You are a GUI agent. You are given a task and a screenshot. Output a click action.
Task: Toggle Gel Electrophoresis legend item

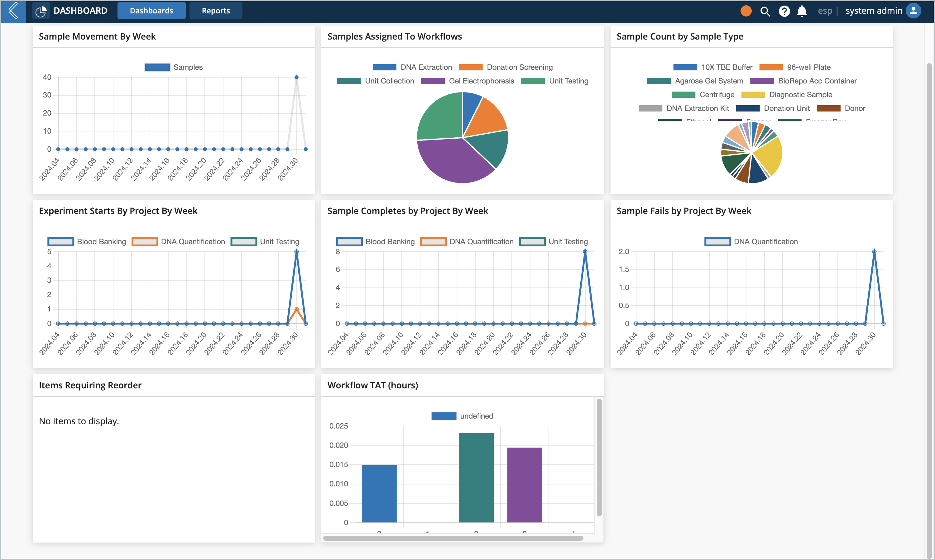467,81
